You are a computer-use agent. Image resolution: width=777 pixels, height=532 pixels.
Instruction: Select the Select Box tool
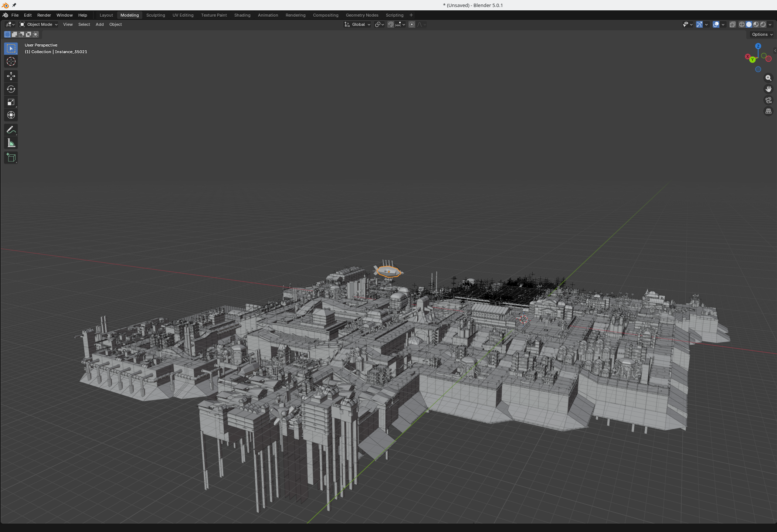point(11,48)
